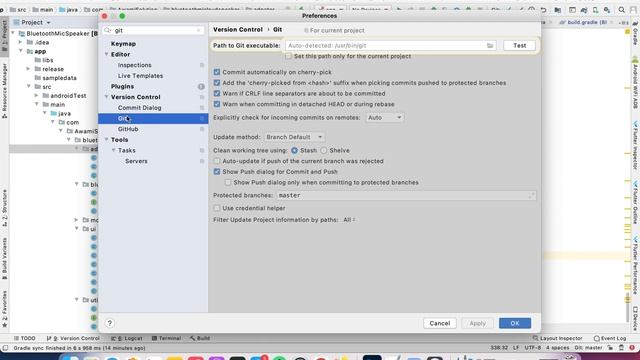Click the project-level icon beside GitHub
This screenshot has height=360, width=640.
pyautogui.click(x=202, y=129)
